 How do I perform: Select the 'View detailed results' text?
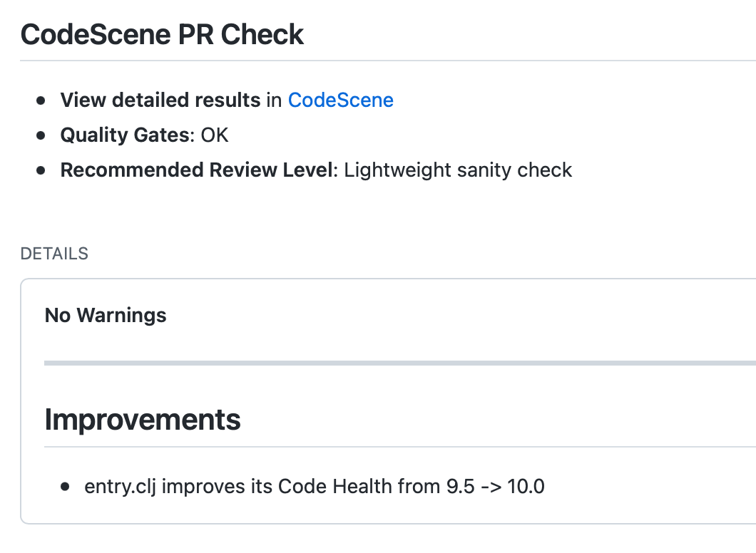160,100
